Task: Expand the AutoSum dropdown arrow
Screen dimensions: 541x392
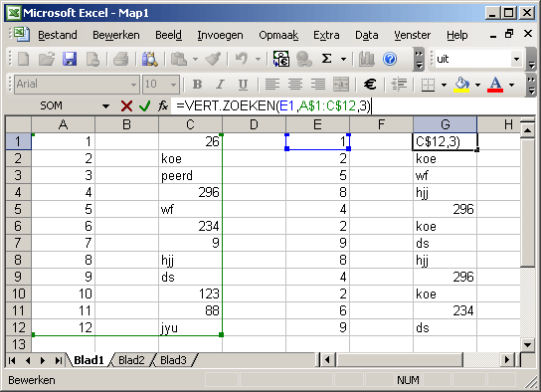Action: coord(343,59)
